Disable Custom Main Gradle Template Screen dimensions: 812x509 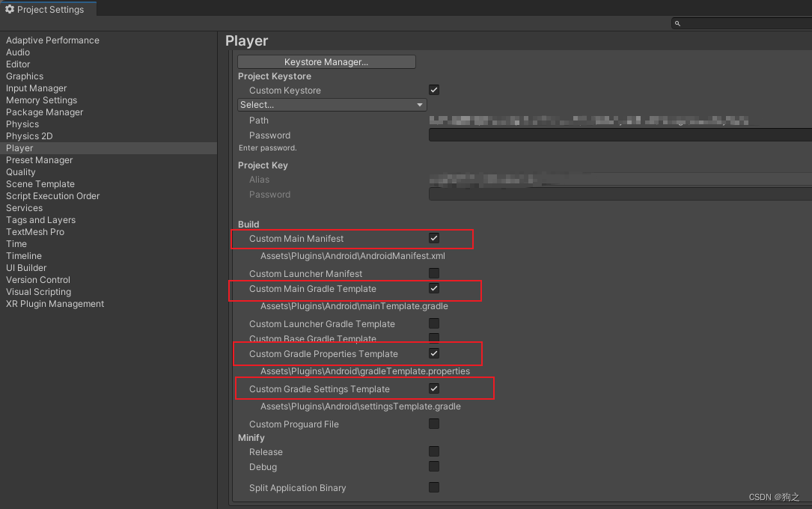click(x=434, y=289)
